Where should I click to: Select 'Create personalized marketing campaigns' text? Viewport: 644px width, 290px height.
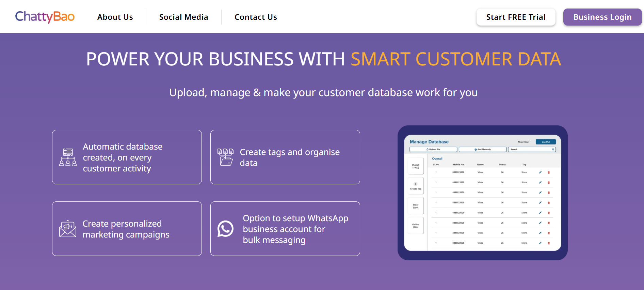tap(126, 229)
